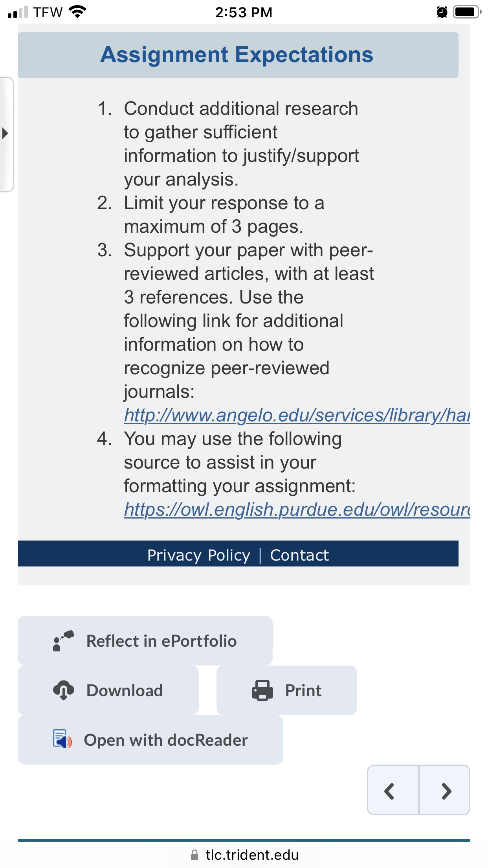Tap the Reflect in ePortfolio button
The image size is (488, 868).
[145, 641]
